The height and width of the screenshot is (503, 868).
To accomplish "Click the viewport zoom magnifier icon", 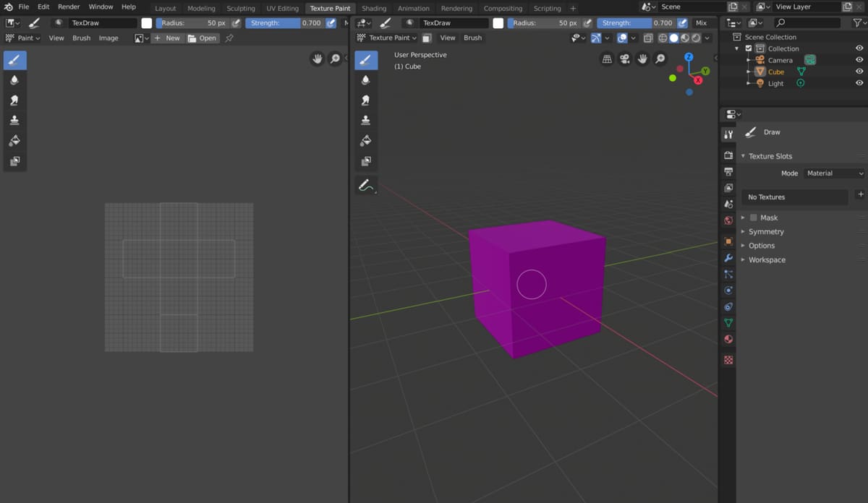I will pyautogui.click(x=660, y=59).
